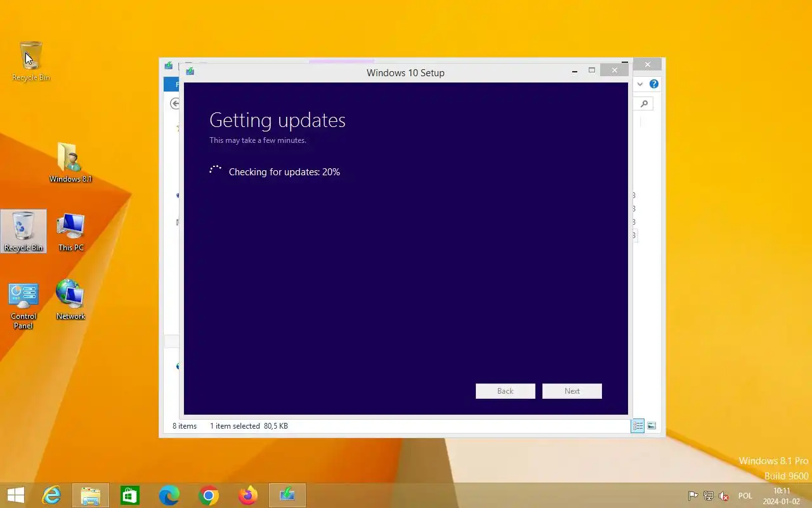
Task: Click the Windows 10 Setup title bar icon
Action: point(190,72)
